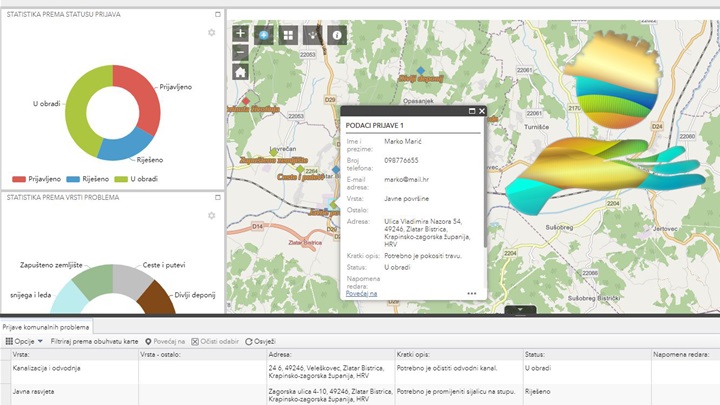Zoom out of the map

click(x=240, y=52)
